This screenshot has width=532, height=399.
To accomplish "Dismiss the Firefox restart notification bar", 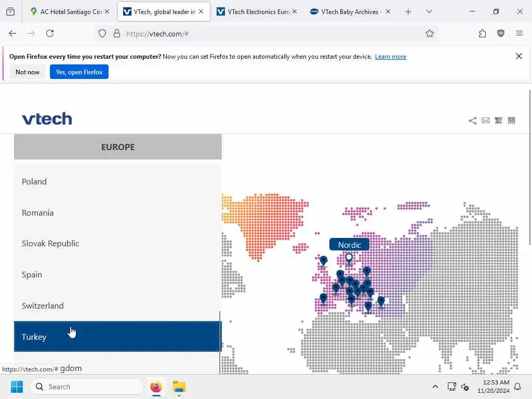I will pyautogui.click(x=519, y=56).
